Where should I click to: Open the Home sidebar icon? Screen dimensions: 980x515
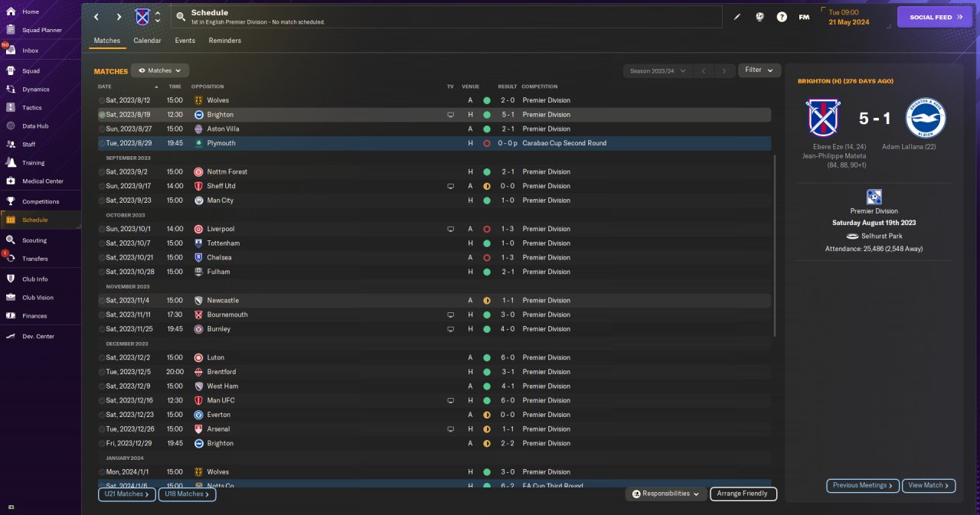click(x=11, y=11)
